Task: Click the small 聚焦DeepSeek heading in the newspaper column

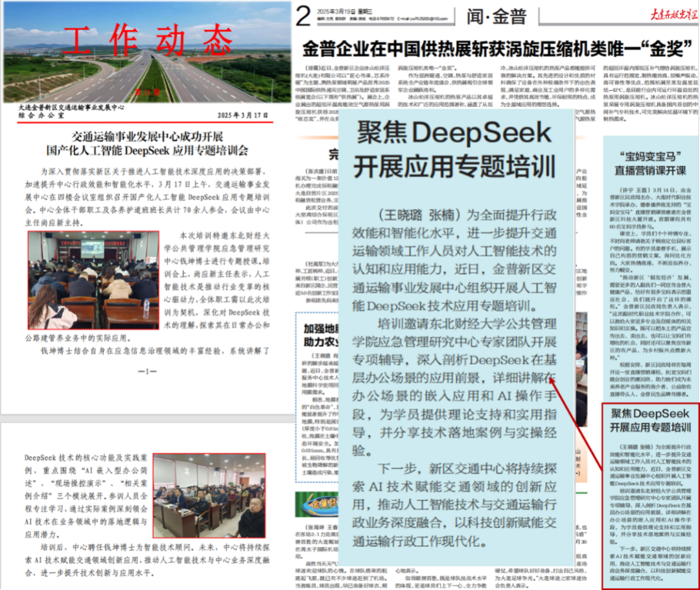Action: (x=650, y=413)
